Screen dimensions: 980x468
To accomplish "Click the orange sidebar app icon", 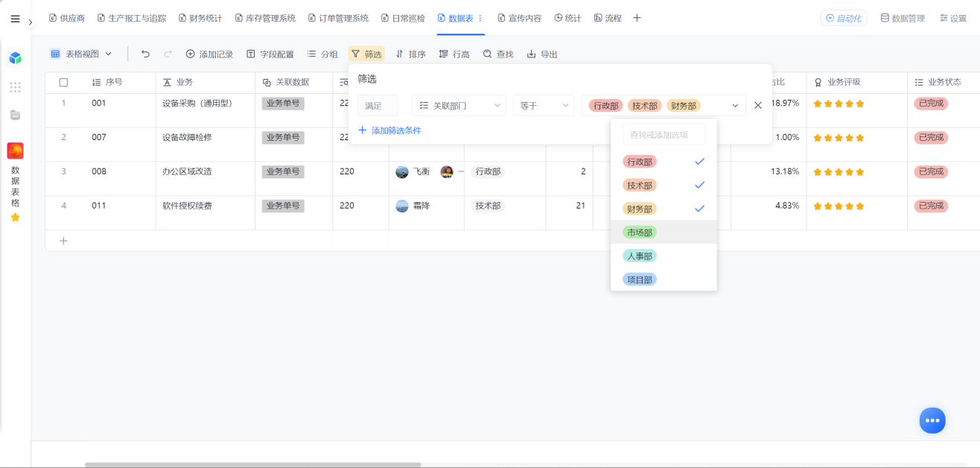I will (15, 151).
